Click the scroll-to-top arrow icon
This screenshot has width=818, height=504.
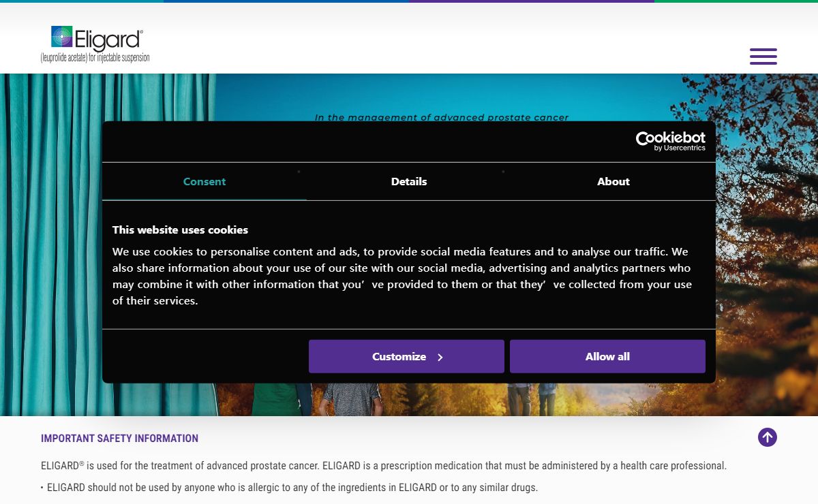pos(768,437)
